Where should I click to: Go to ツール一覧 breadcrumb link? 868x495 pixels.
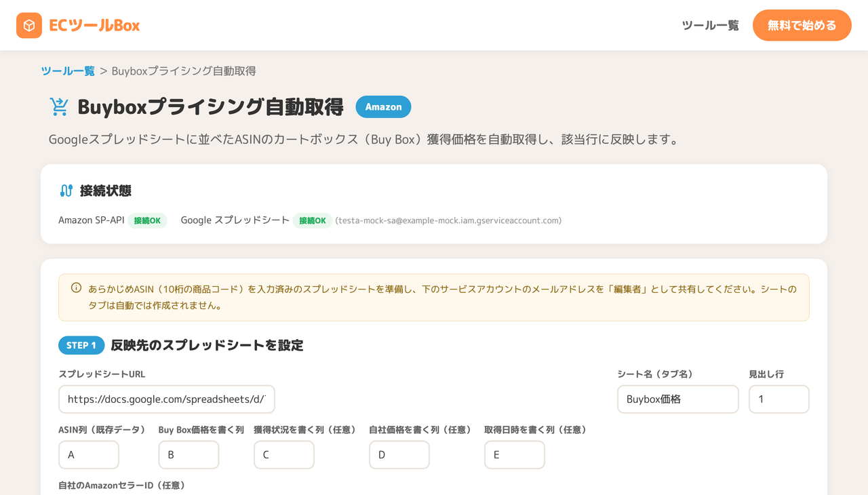click(x=68, y=71)
